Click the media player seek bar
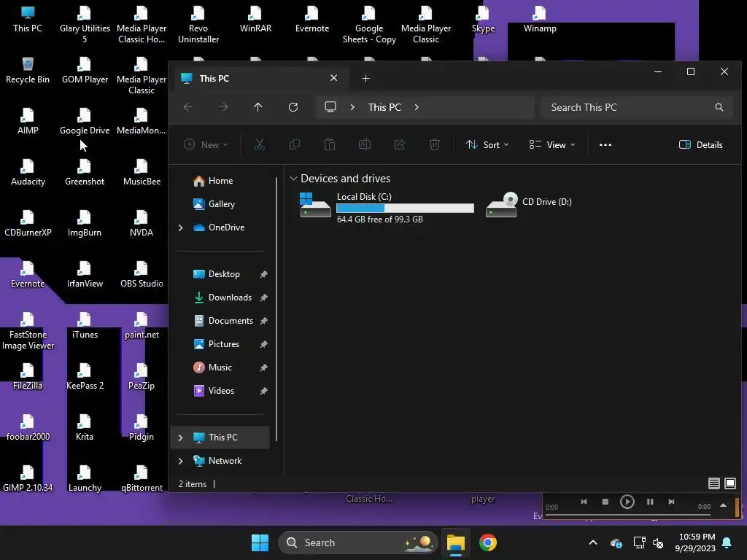Image resolution: width=747 pixels, height=560 pixels. [628, 514]
